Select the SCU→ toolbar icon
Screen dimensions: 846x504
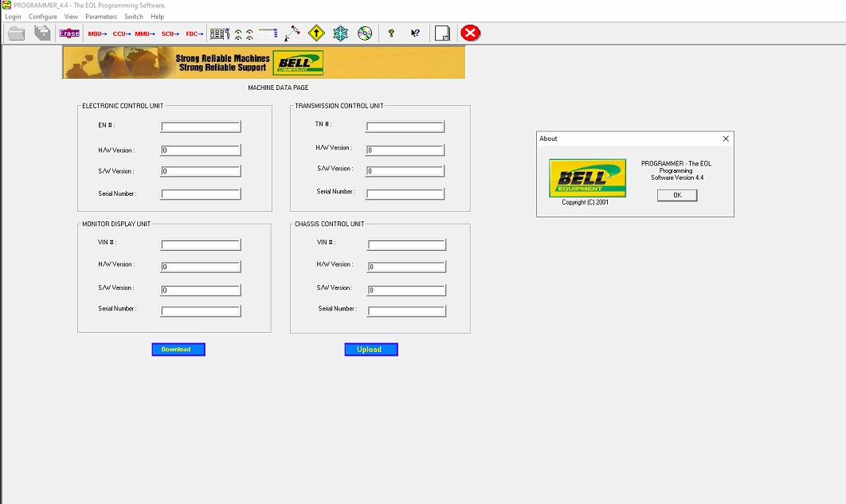pos(169,33)
